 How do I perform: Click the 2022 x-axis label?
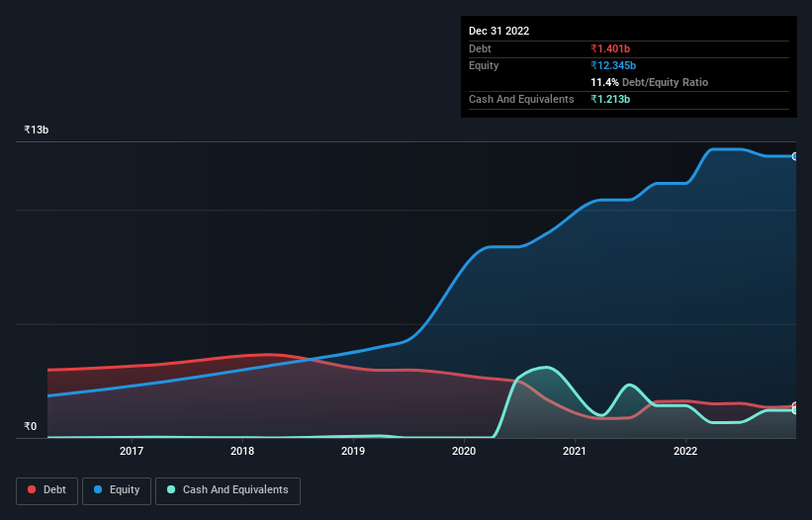click(685, 451)
